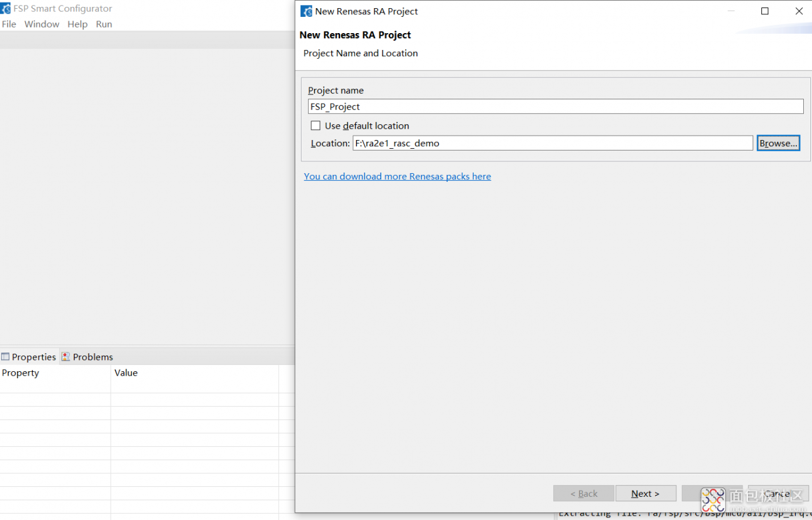Click the Next button
The image size is (812, 520).
(x=646, y=494)
